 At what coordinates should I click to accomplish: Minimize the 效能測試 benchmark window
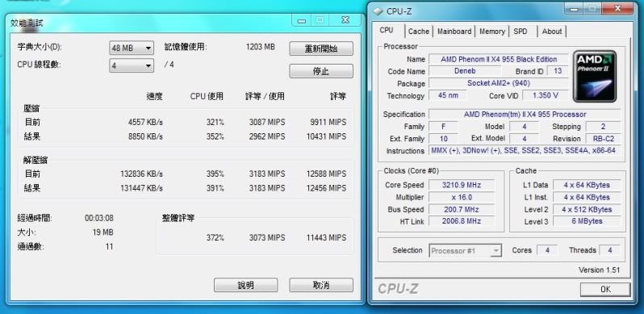click(302, 20)
